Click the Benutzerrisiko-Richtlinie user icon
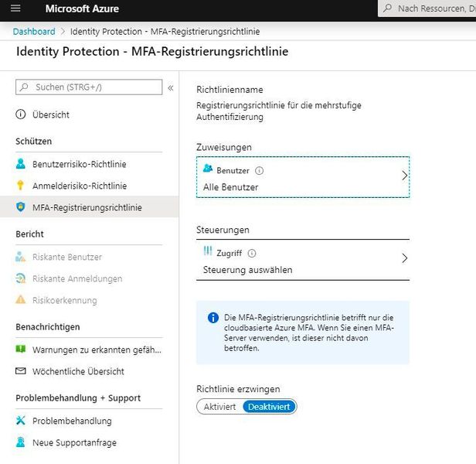This screenshot has width=476, height=464. pos(21,164)
